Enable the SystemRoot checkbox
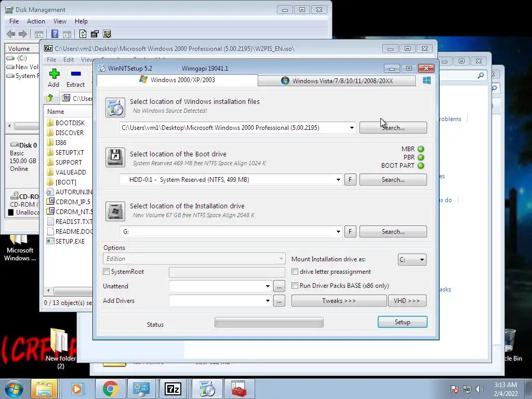The image size is (532, 399). [x=106, y=271]
